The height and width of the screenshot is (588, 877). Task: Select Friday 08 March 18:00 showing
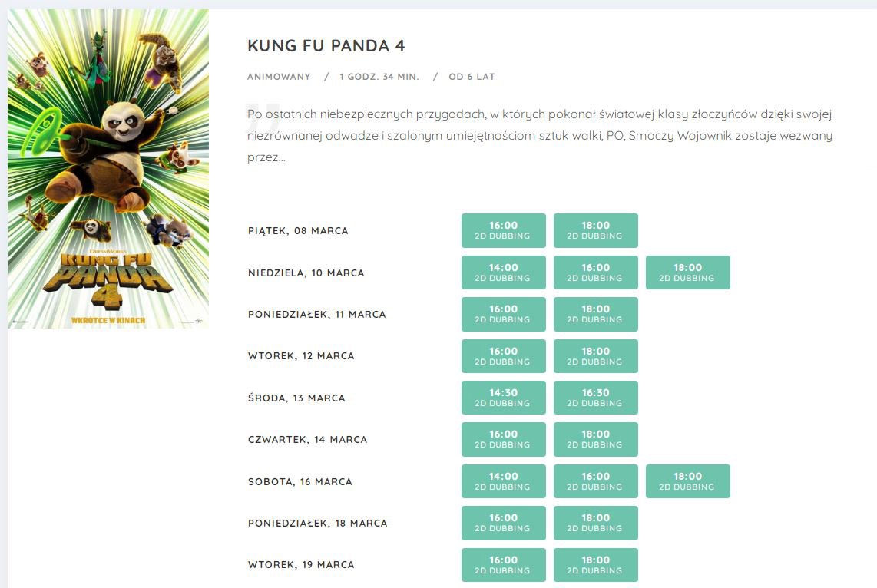pos(596,230)
